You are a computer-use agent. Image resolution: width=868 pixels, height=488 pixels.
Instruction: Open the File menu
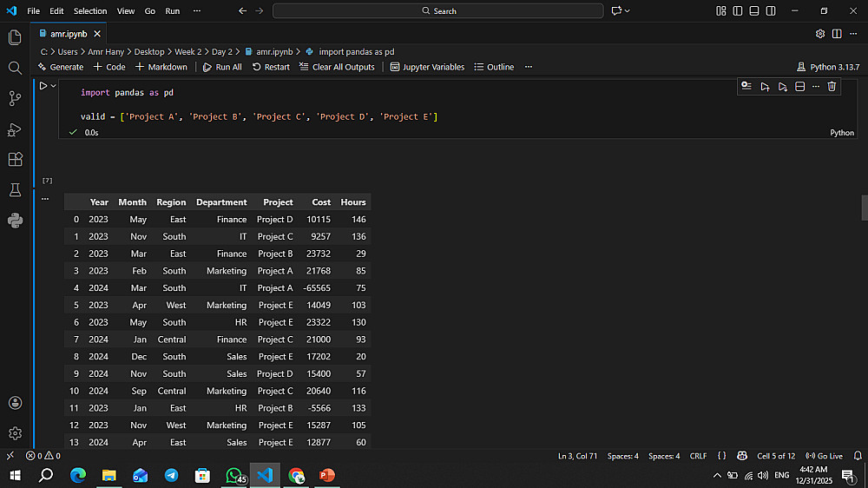click(33, 11)
